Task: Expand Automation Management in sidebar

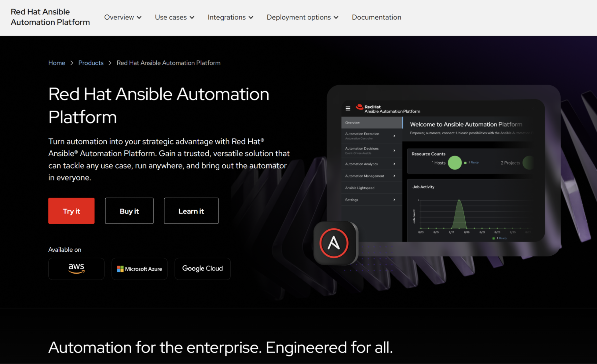Action: point(372,176)
